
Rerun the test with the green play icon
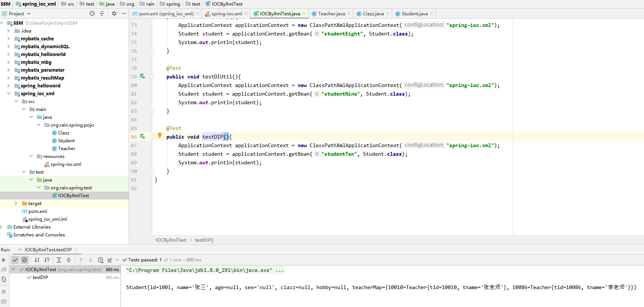click(4, 260)
